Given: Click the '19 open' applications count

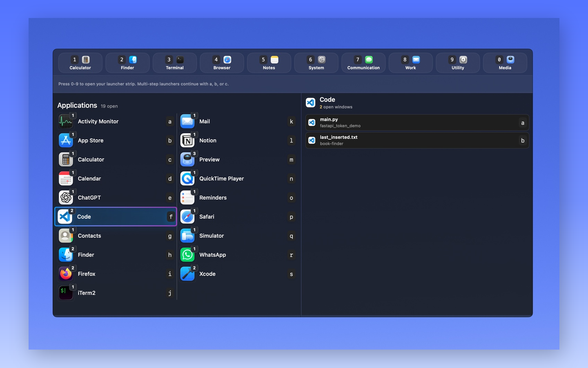Looking at the screenshot, I should point(109,106).
